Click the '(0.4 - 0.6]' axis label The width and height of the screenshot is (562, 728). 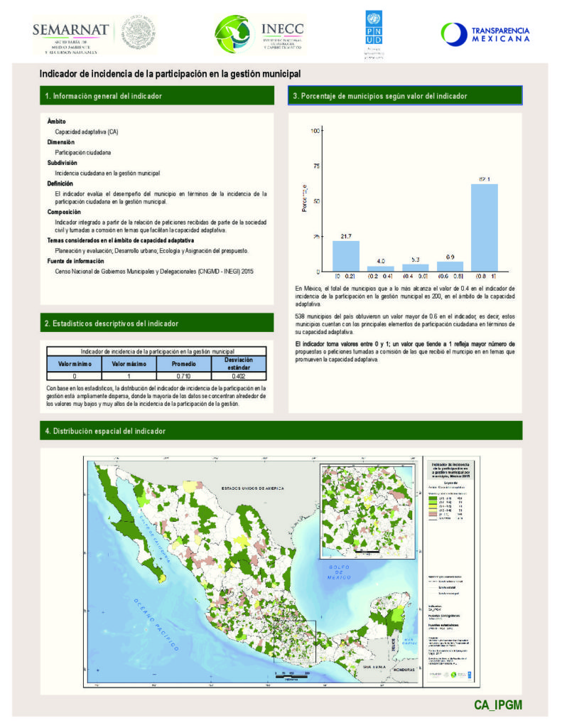pyautogui.click(x=416, y=277)
